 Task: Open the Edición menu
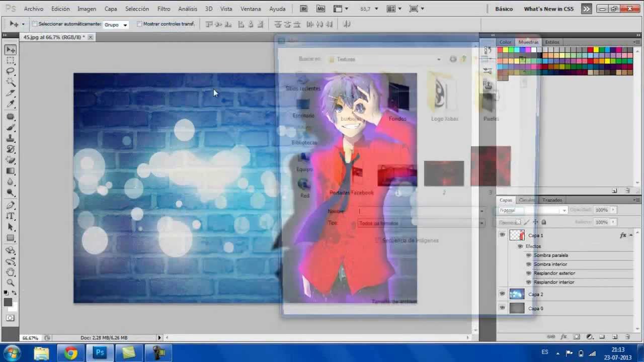60,9
